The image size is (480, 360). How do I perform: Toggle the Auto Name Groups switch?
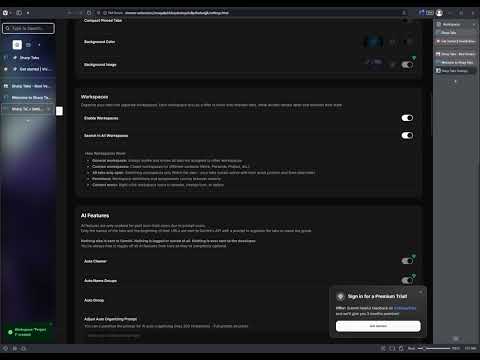coord(407,280)
